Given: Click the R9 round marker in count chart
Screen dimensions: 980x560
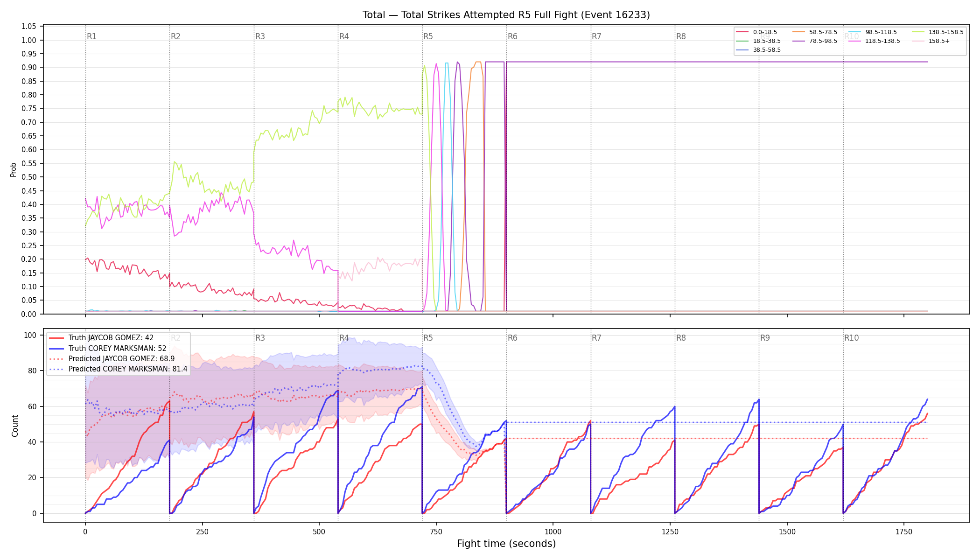Looking at the screenshot, I should pyautogui.click(x=765, y=338).
